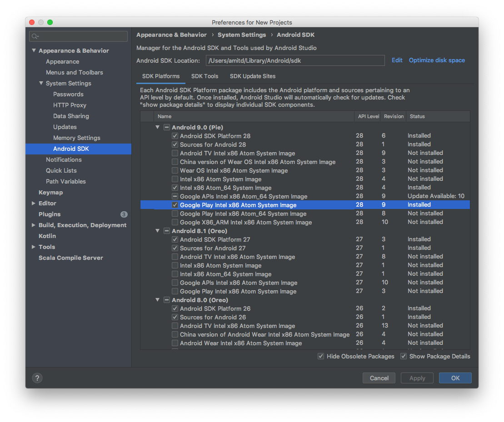Open Memory Settings page
This screenshot has width=504, height=422.
76,138
